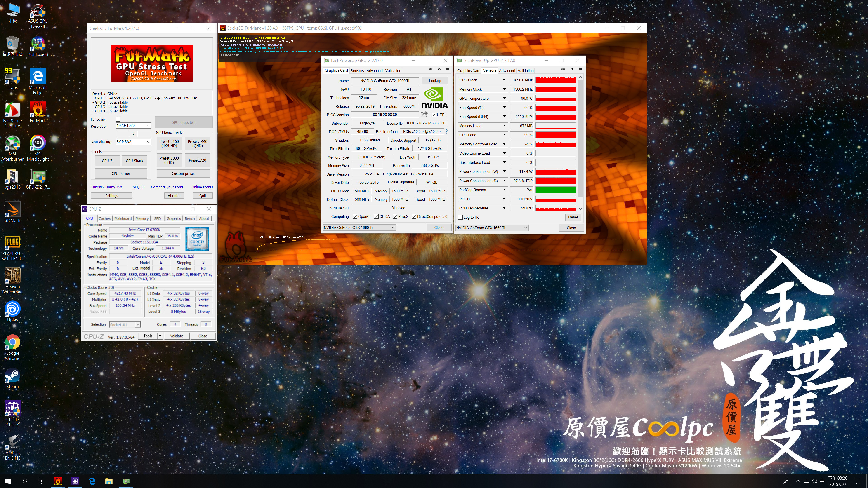This screenshot has height=488, width=868.
Task: Launch Microsoft Edge desktop shortcut
Action: 38,82
